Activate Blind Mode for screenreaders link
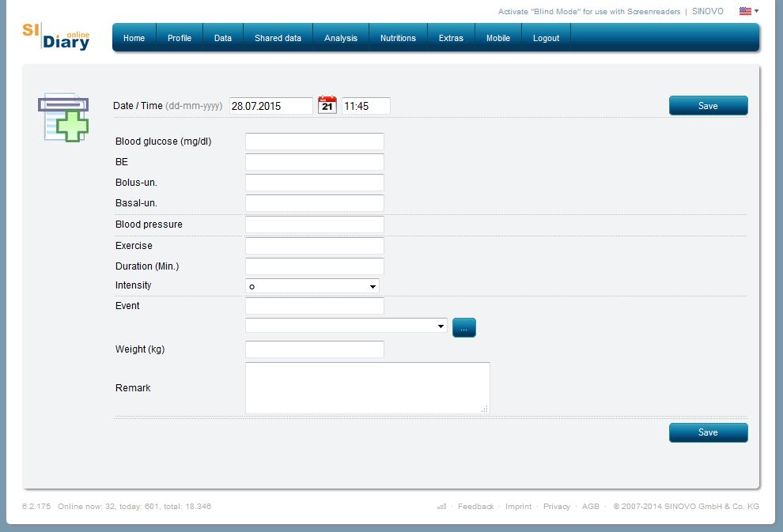783x532 pixels. click(x=588, y=12)
